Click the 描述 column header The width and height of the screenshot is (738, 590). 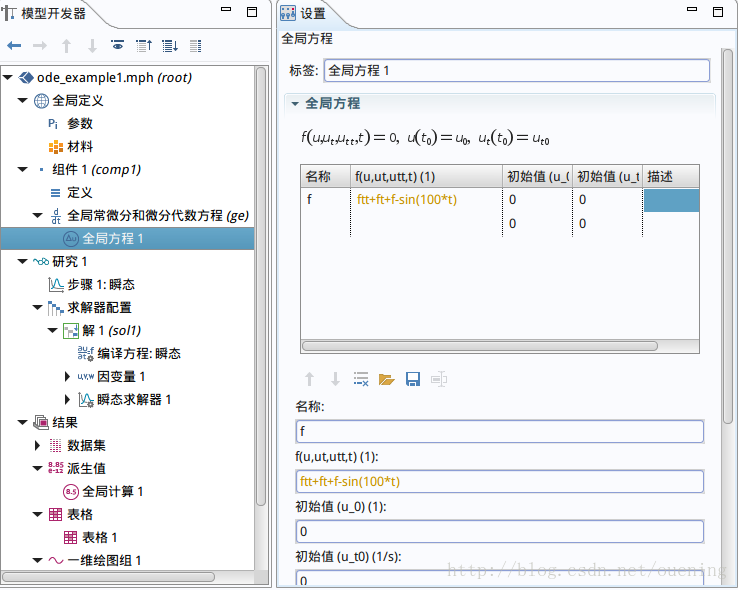coord(671,176)
